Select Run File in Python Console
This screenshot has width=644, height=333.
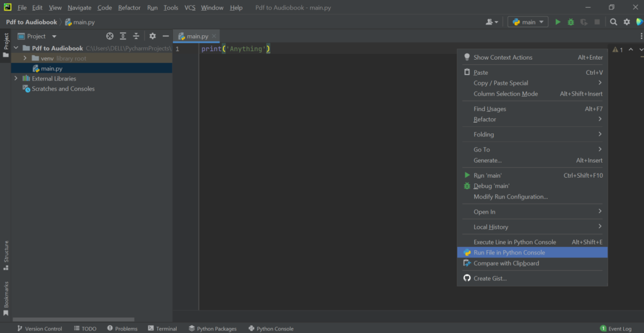[532, 253]
